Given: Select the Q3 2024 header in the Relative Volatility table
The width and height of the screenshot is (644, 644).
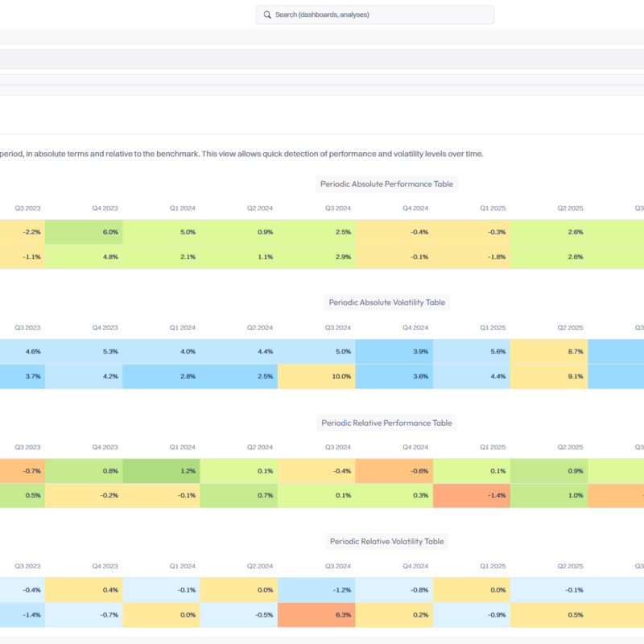Looking at the screenshot, I should (338, 567).
